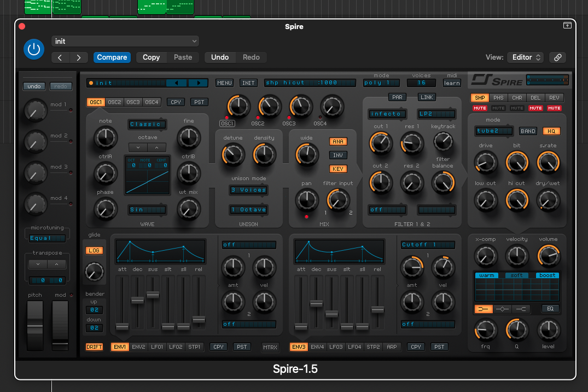This screenshot has height=392, width=588.
Task: Switch to the LFO1 tab
Action: (157, 347)
